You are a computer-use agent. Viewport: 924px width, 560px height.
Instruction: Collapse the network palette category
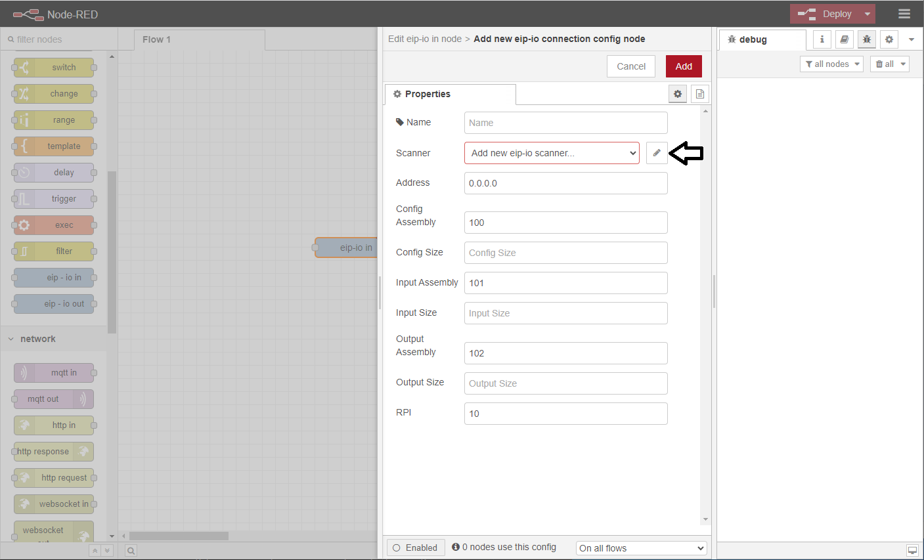53,339
